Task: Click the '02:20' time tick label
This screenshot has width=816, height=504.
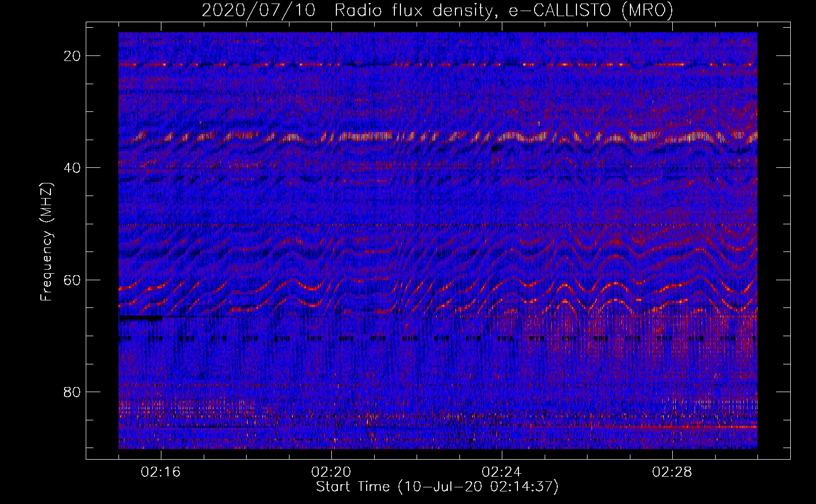Action: point(331,472)
